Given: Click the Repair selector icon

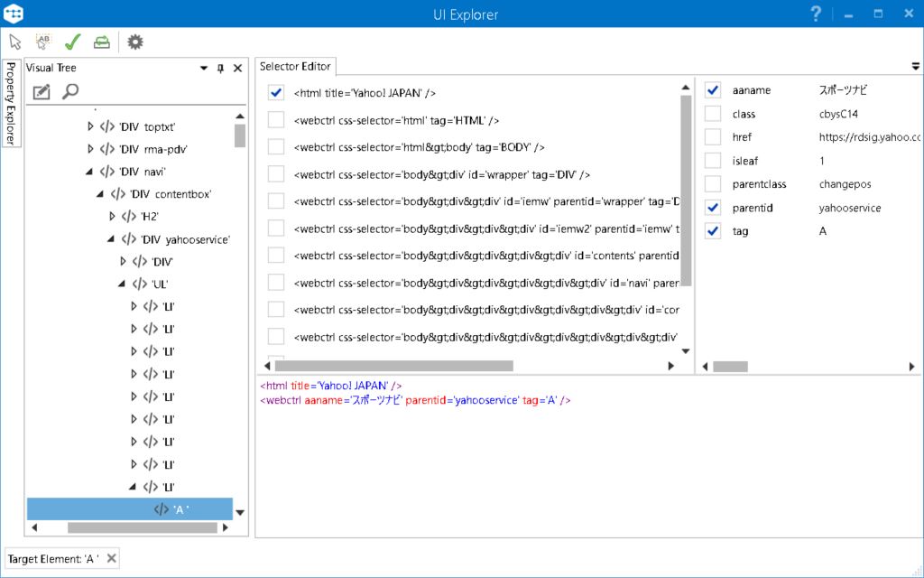Looking at the screenshot, I should 102,42.
